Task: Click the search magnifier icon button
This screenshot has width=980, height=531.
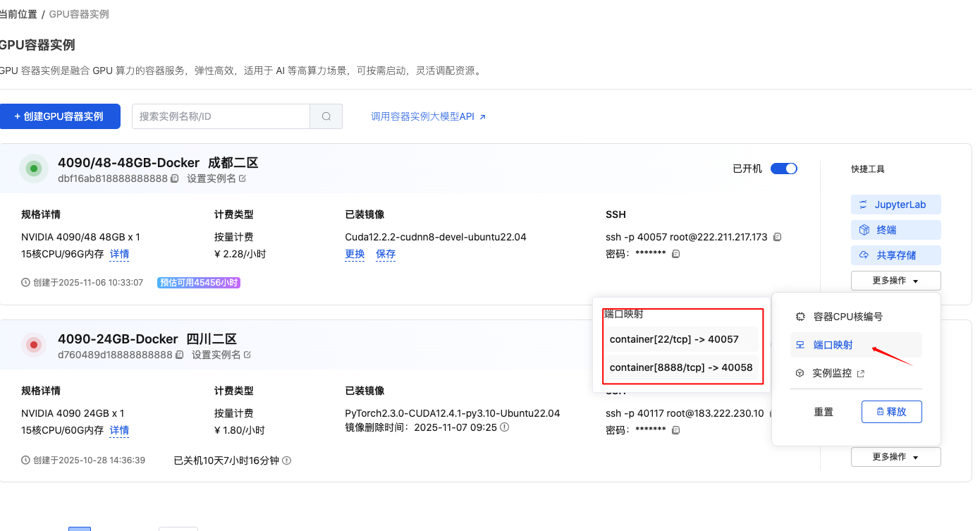Action: tap(326, 116)
